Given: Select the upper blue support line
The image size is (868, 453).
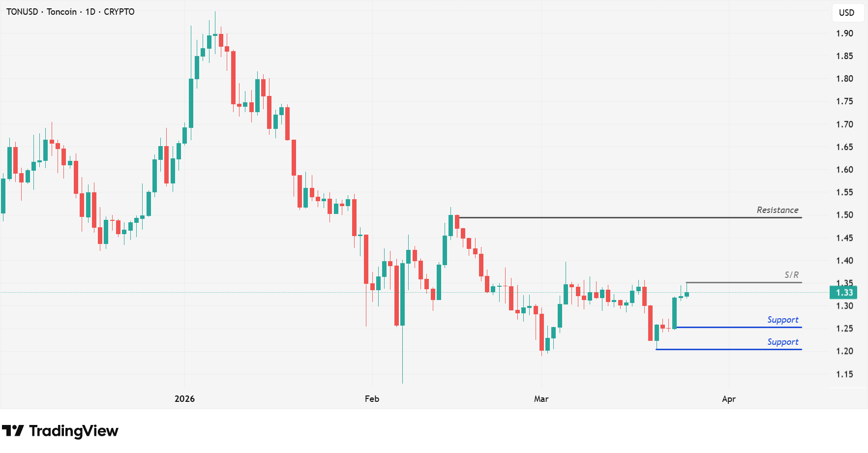Looking at the screenshot, I should tap(738, 327).
